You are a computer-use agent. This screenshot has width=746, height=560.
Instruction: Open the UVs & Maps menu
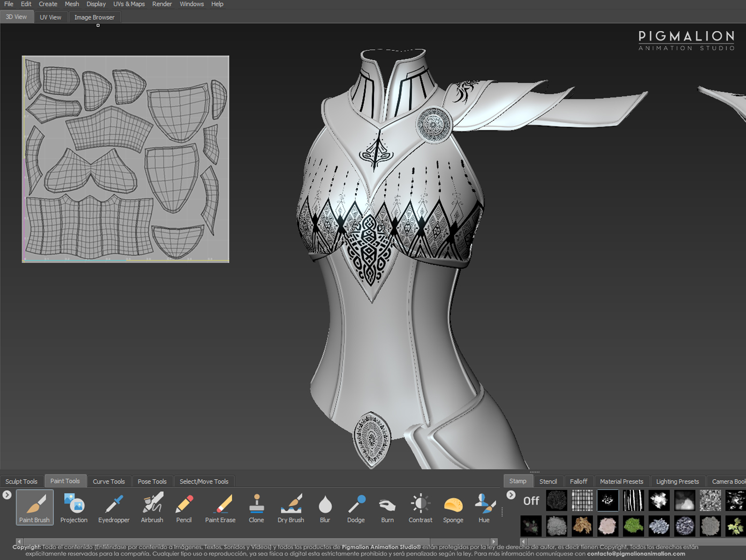[x=129, y=4]
